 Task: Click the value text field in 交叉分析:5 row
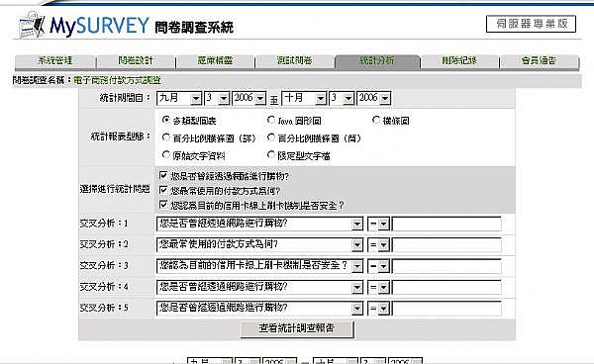(446, 309)
